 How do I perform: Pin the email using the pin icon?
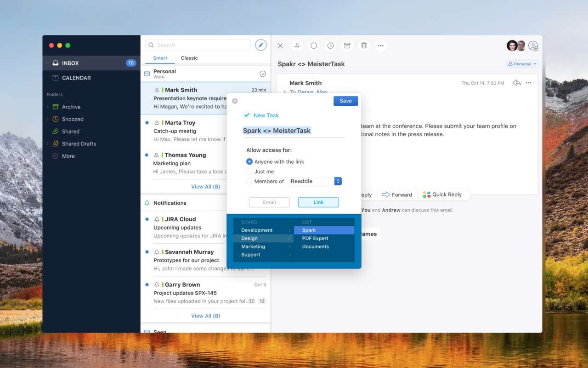297,46
